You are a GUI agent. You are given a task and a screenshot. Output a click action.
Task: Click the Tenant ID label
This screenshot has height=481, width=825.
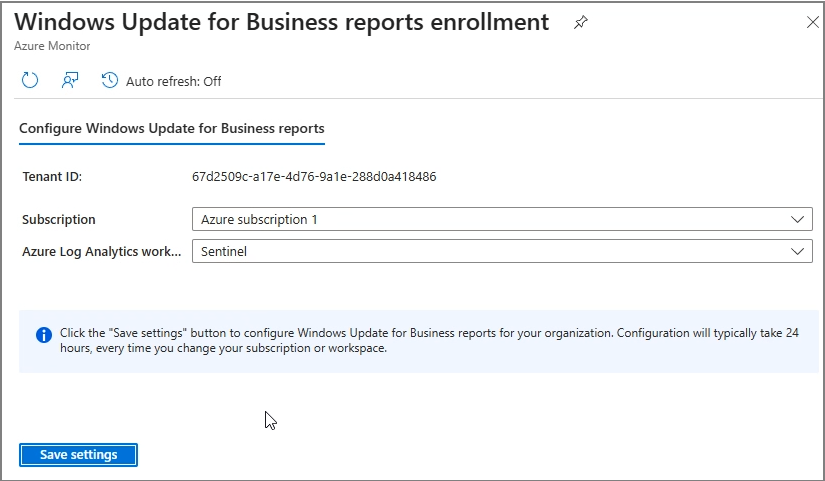52,176
